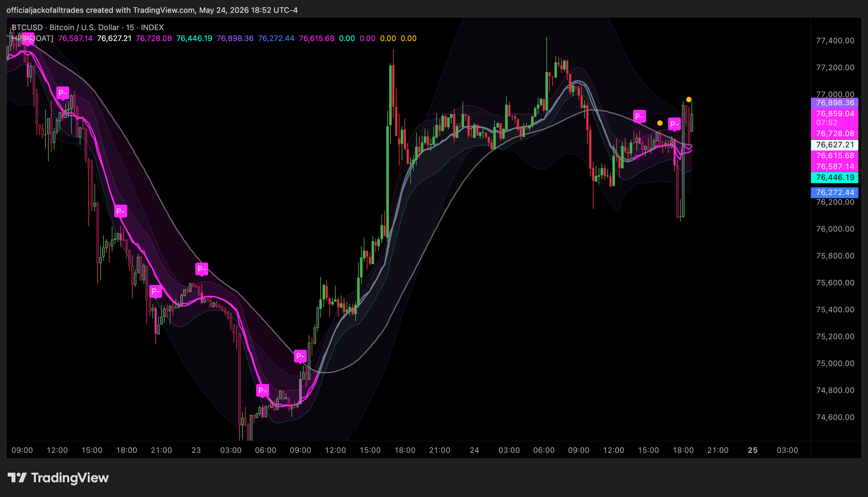This screenshot has height=497, width=868.
Task: Click the purple 76,898.36 price tag on axis
Action: (835, 103)
